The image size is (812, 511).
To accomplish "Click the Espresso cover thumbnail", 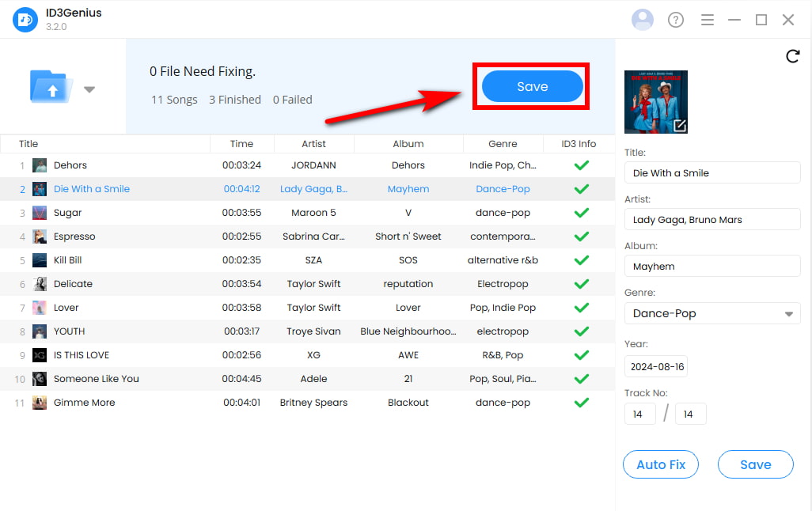I will click(40, 237).
